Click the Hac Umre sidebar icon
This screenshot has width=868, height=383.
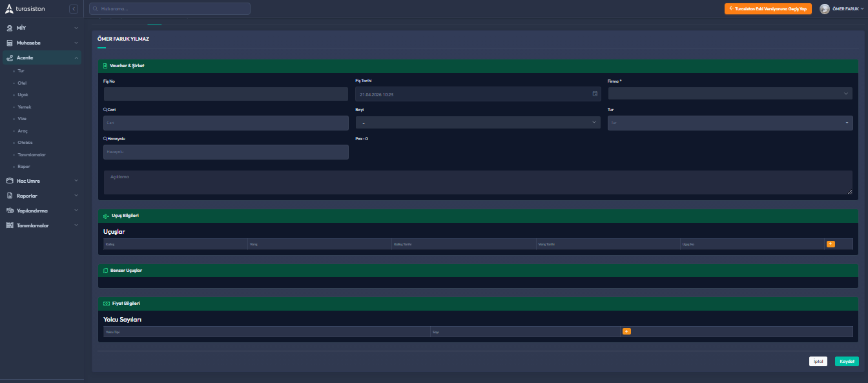(10, 181)
